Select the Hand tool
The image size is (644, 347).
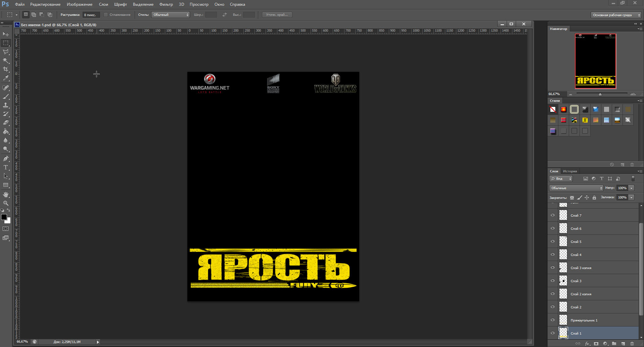click(x=6, y=194)
